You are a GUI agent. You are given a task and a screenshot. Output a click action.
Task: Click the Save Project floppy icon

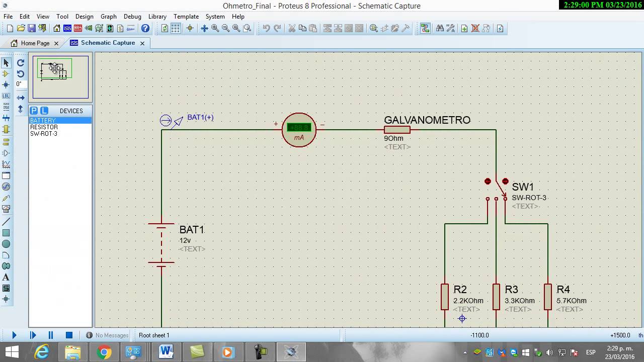coord(31,28)
